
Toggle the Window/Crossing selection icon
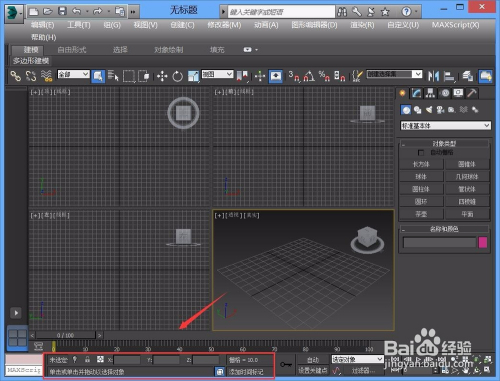click(x=144, y=76)
